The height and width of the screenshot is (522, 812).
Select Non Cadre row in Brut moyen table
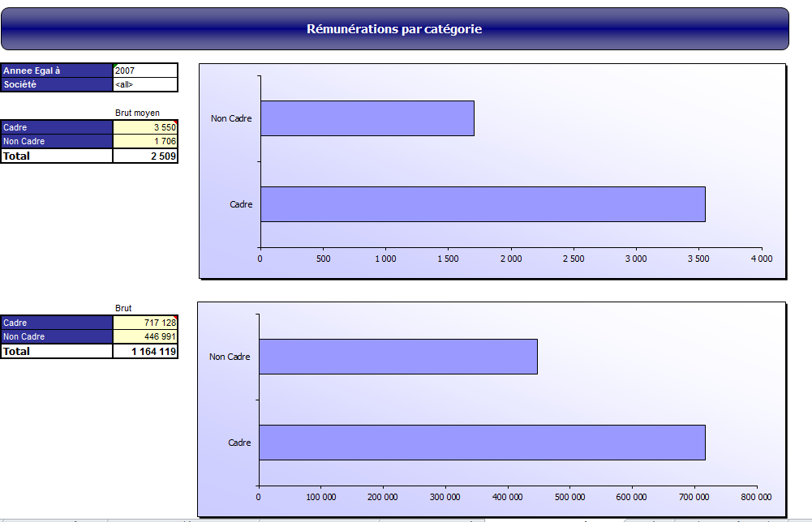coord(57,141)
